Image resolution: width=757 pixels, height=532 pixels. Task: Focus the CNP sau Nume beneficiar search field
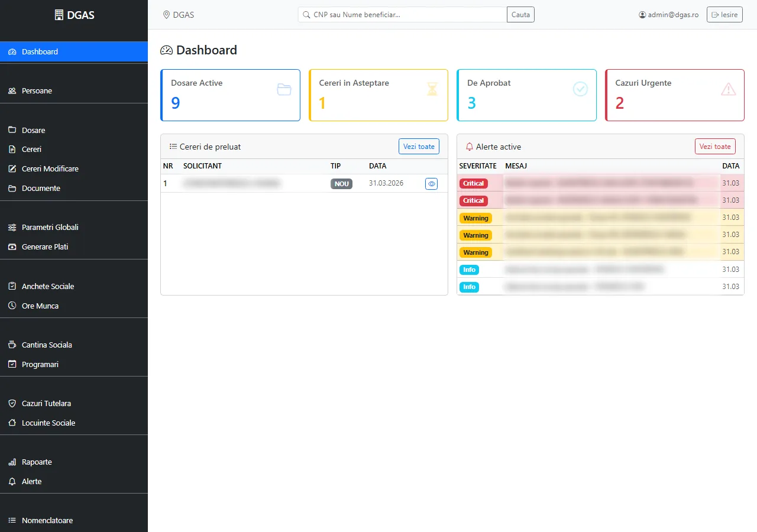click(402, 15)
